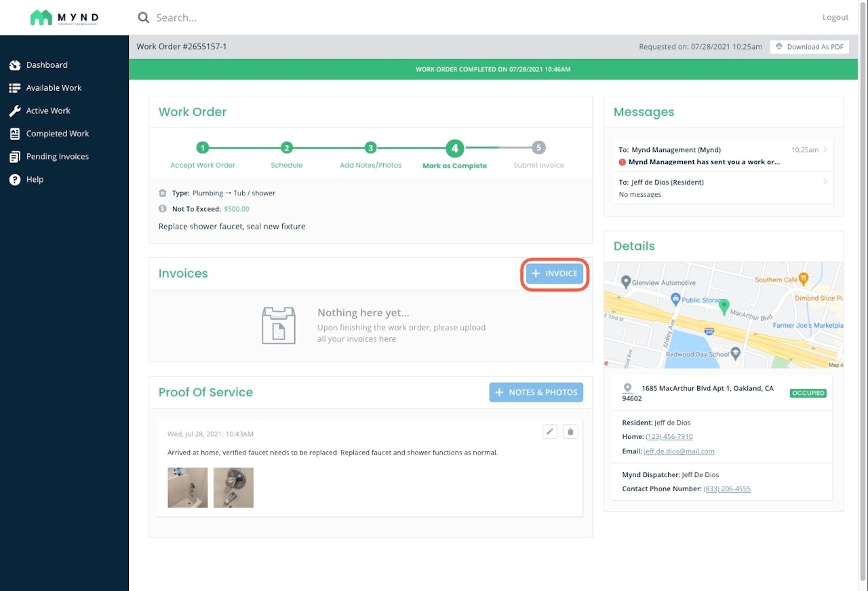
Task: Open the first shower photo thumbnail
Action: (x=188, y=487)
